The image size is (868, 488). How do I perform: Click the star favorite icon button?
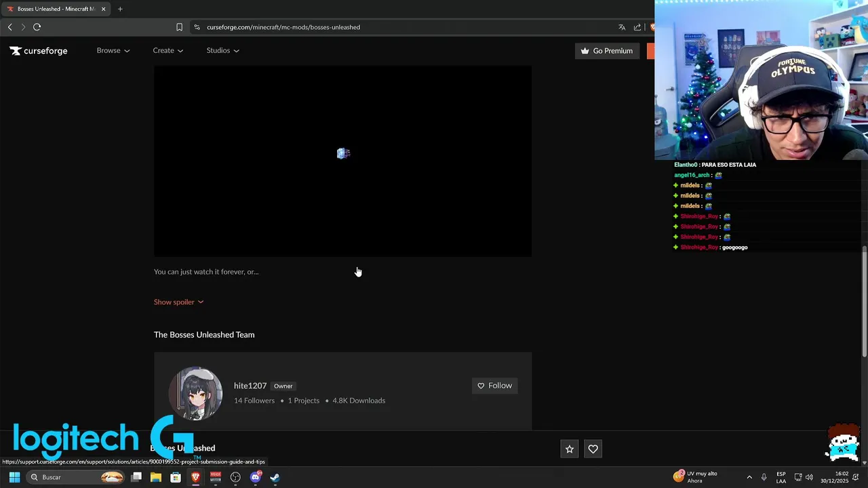(x=570, y=449)
